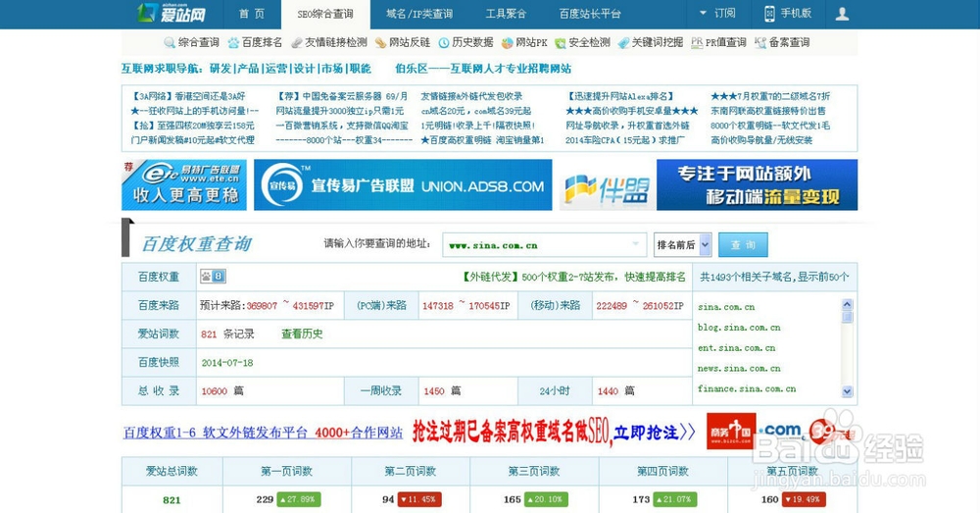The image size is (980, 513).
Task: Open the 查看历史 link
Action: point(302,334)
